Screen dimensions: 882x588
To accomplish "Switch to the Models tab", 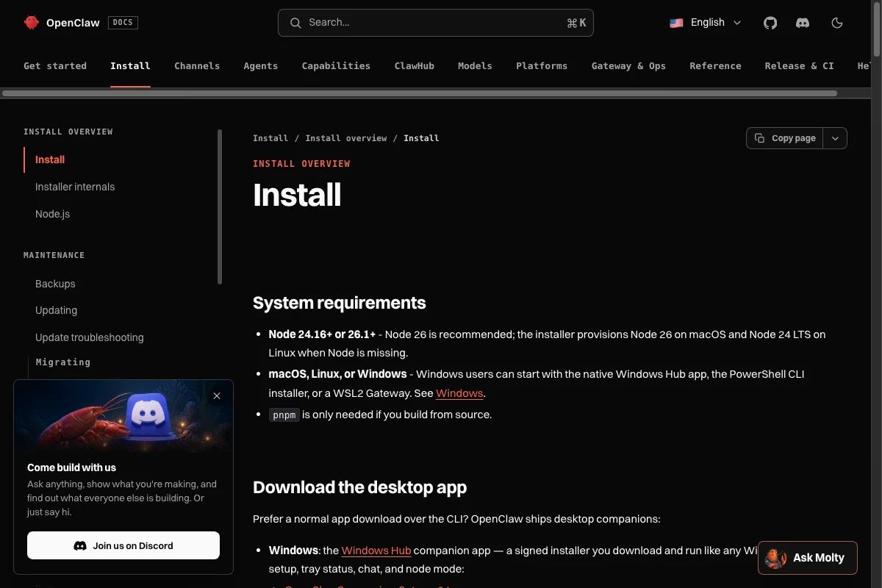I will 475,65.
